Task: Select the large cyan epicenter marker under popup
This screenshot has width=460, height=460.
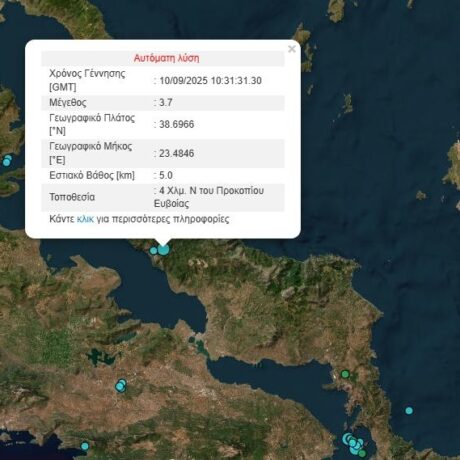Action: pos(163,249)
